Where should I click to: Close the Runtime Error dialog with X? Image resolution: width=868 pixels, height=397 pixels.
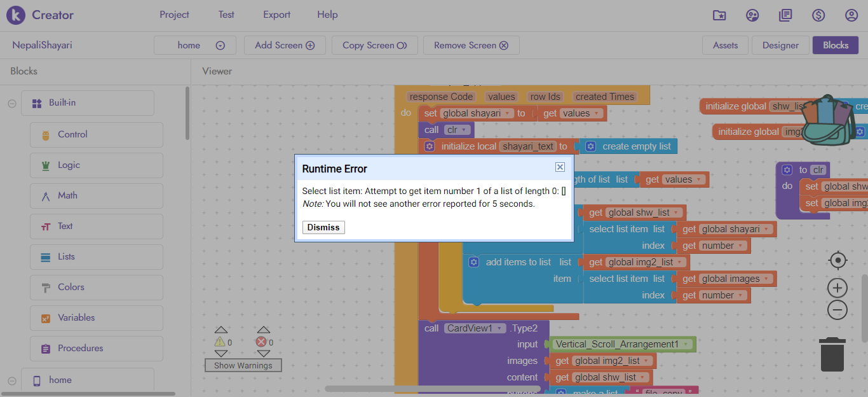tap(560, 167)
